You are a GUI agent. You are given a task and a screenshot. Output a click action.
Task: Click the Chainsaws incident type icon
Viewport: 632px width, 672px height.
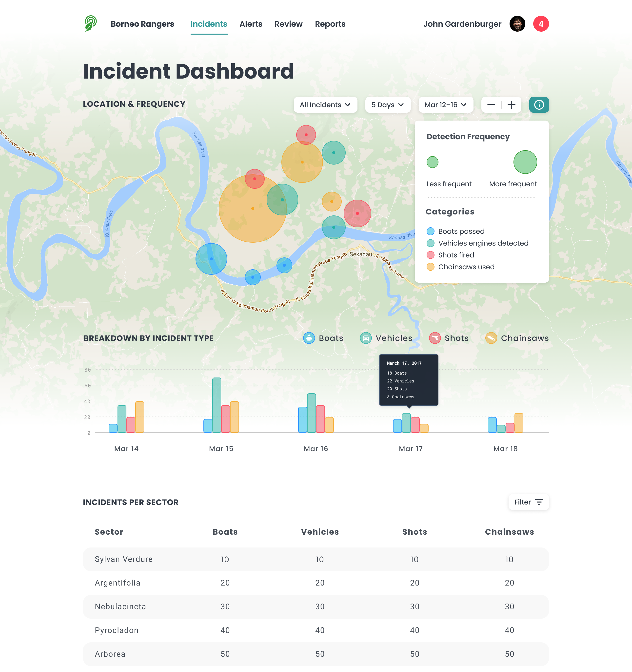point(491,338)
